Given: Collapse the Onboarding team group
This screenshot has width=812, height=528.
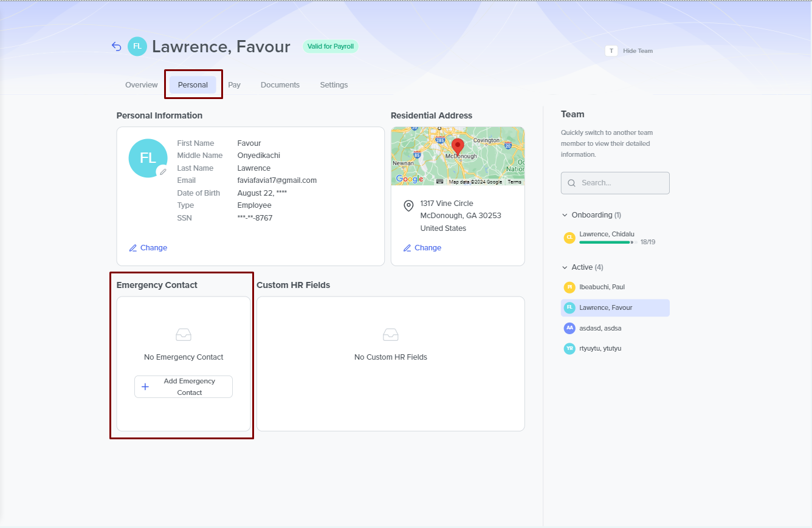Looking at the screenshot, I should click(x=565, y=215).
